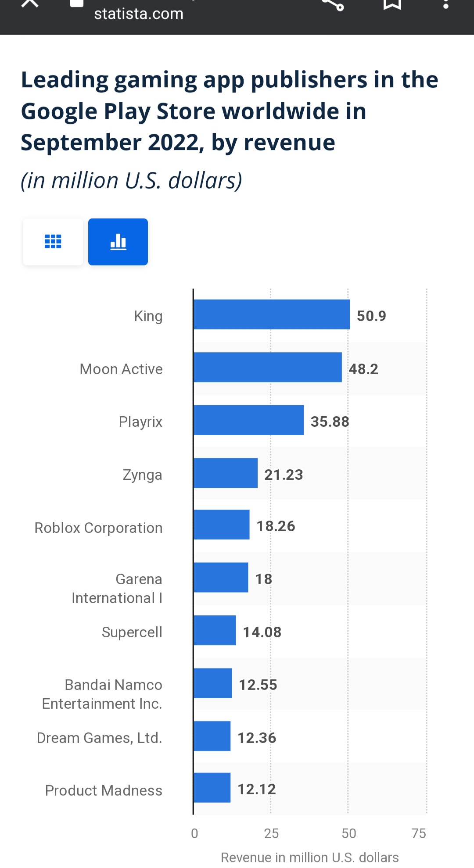Select the Moon Active bar

[x=268, y=367]
